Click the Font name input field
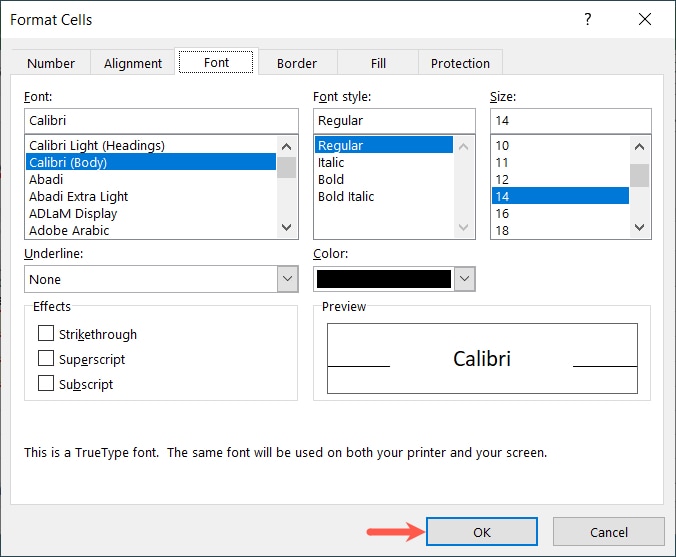 tap(161, 121)
